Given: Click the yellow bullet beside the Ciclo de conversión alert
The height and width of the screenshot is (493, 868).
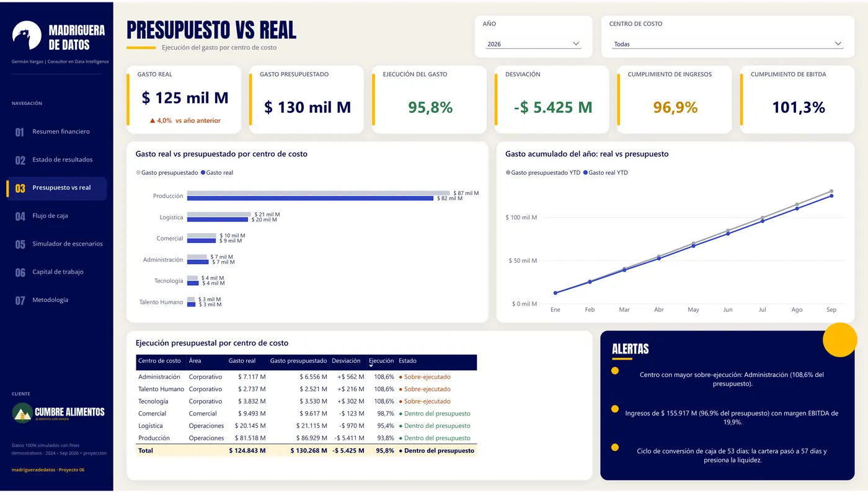Looking at the screenshot, I should coord(615,447).
